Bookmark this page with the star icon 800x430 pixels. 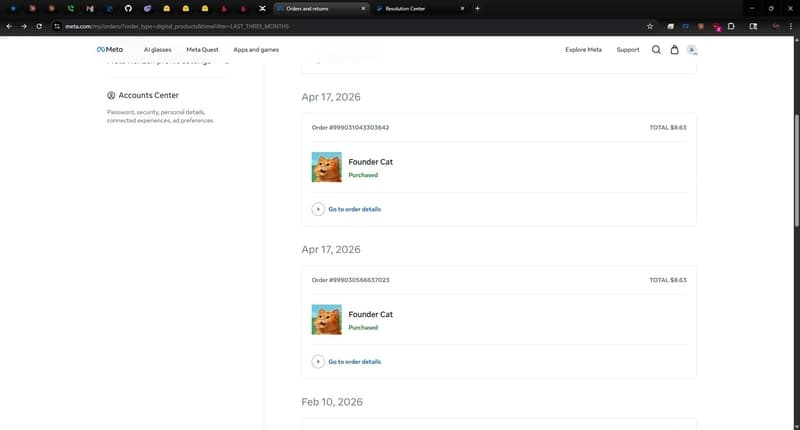[649, 26]
